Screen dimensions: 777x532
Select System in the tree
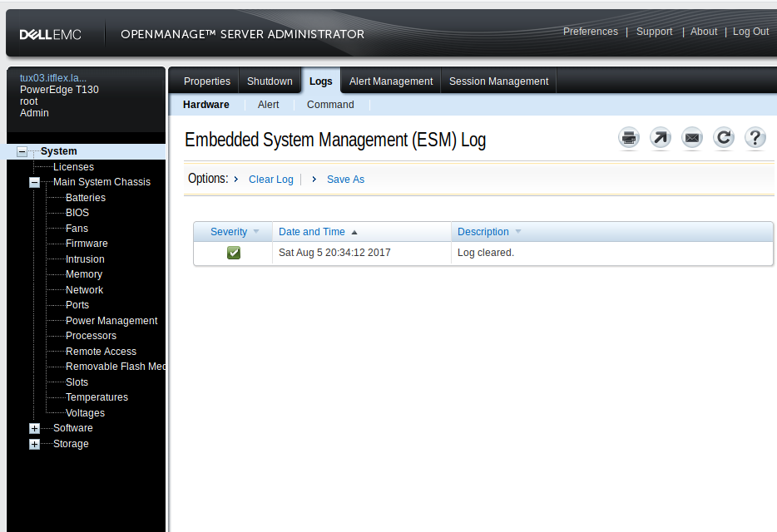(x=58, y=151)
